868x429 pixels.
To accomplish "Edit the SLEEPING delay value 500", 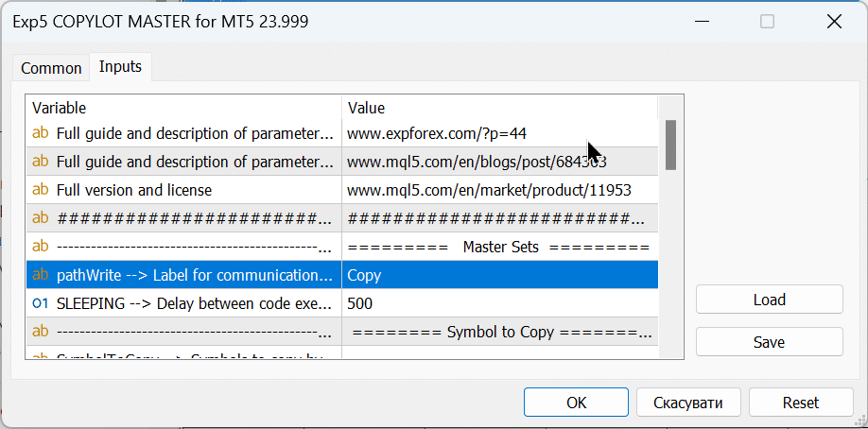I will point(498,303).
